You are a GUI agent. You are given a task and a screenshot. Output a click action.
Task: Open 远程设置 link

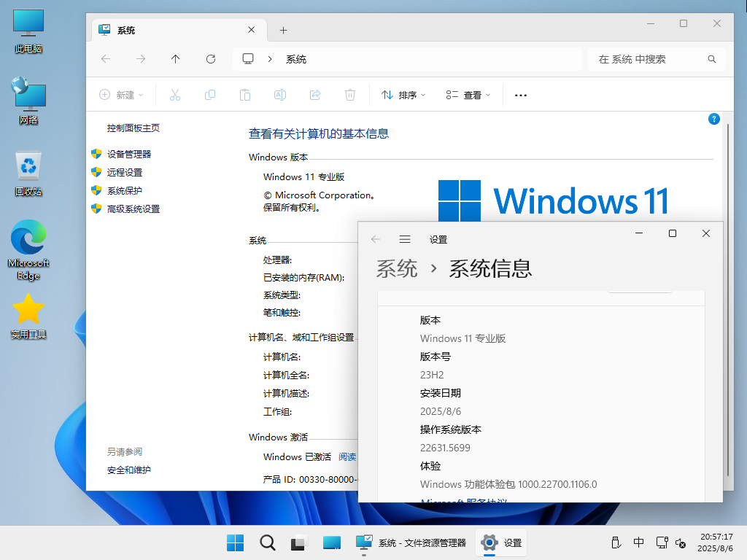point(125,172)
